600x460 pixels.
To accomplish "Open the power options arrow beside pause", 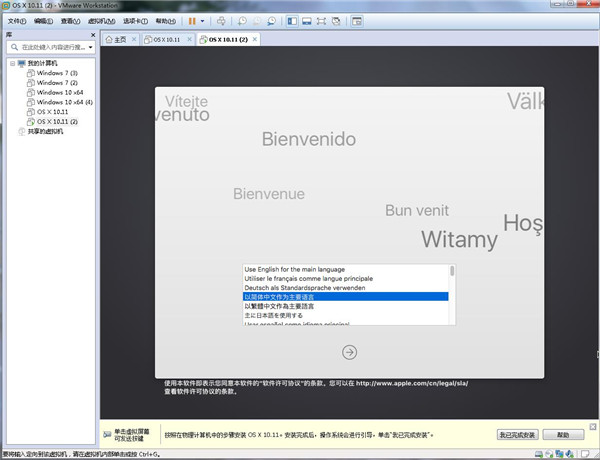I will point(202,21).
